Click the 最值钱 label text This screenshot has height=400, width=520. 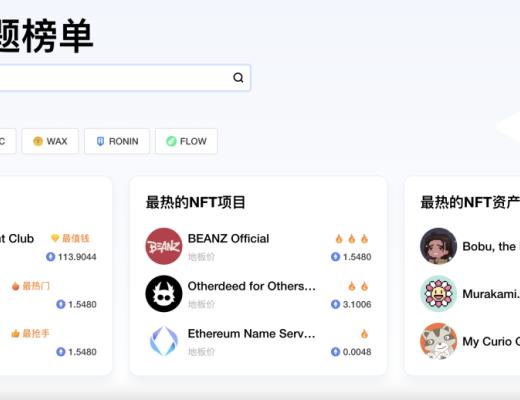pos(76,238)
